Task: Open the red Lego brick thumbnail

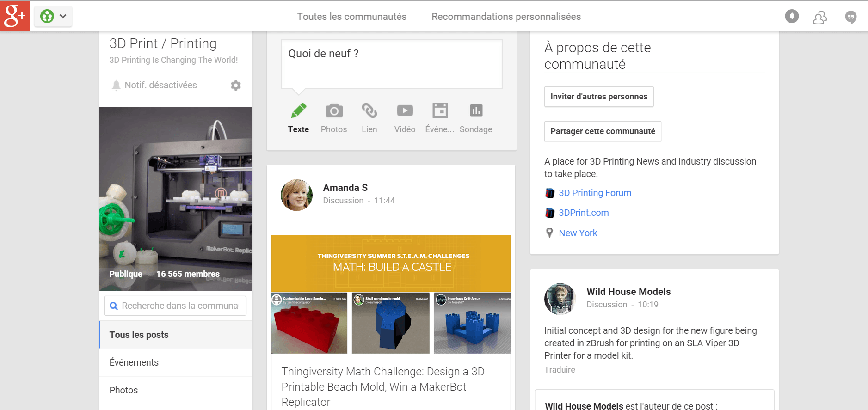Action: click(x=309, y=323)
